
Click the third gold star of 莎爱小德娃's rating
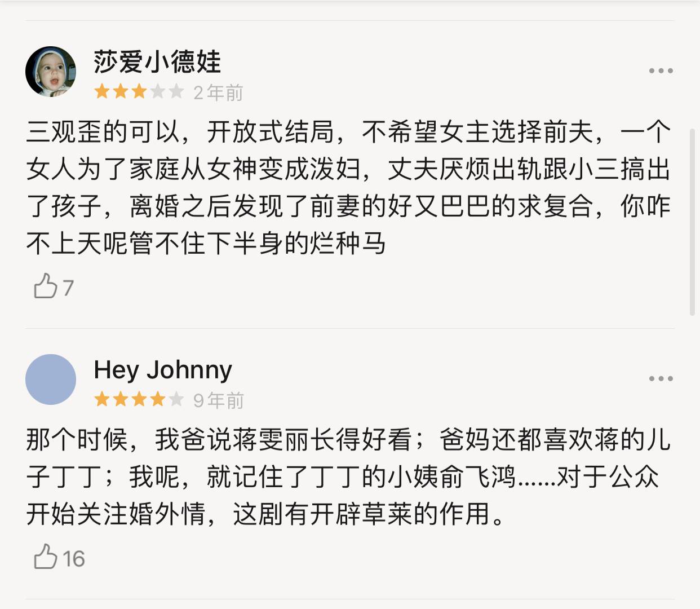[139, 91]
